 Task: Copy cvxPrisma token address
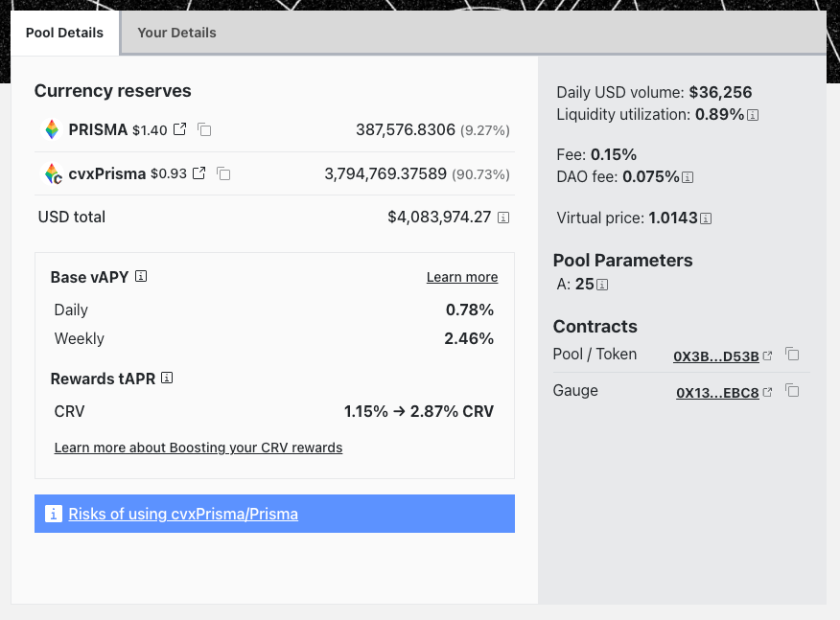223,173
